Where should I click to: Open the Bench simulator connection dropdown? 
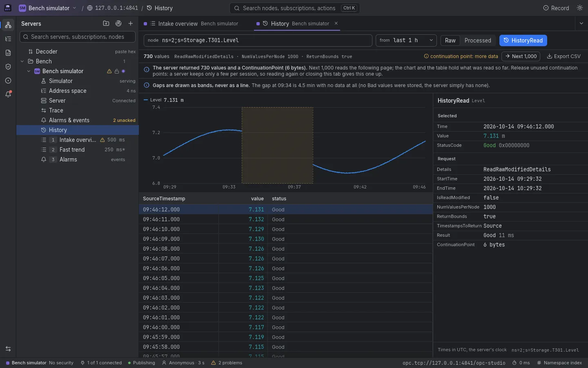(47, 8)
